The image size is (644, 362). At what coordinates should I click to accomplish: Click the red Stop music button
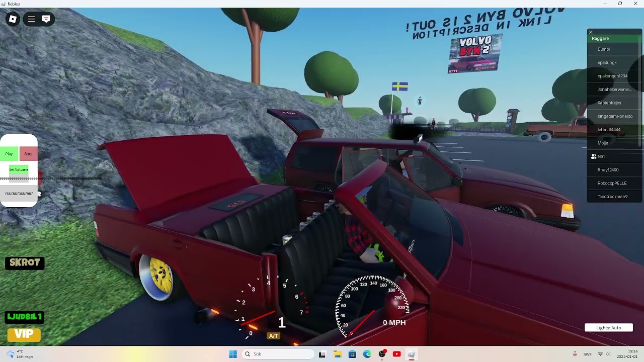(28, 154)
